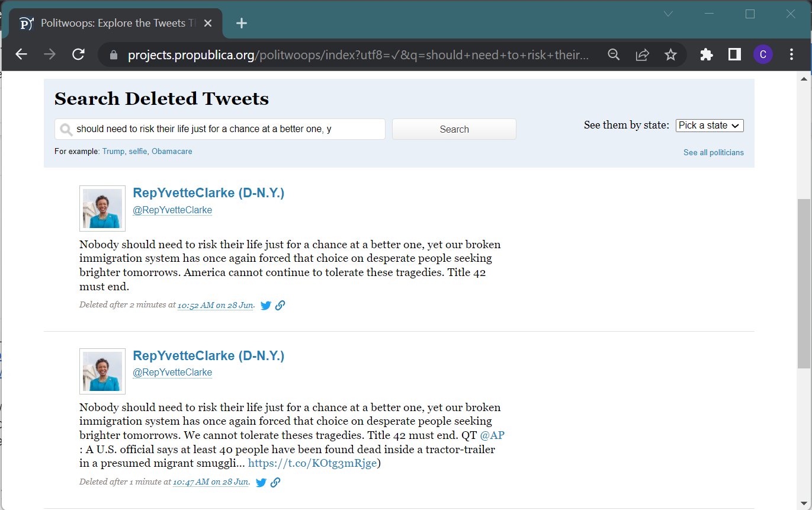The height and width of the screenshot is (510, 812).
Task: Click @RepYvetteClarke handle in first tweet
Action: coord(172,210)
